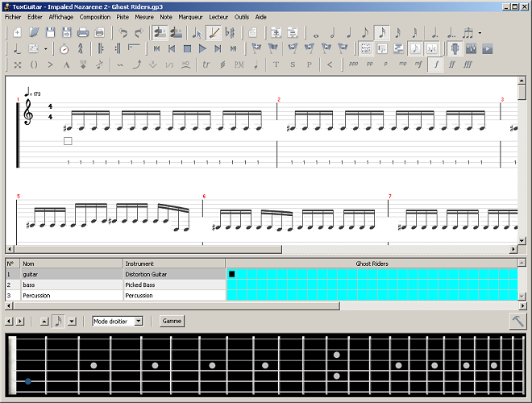The width and height of the screenshot is (532, 403).
Task: Select the Percussion track name
Action: tap(36, 296)
